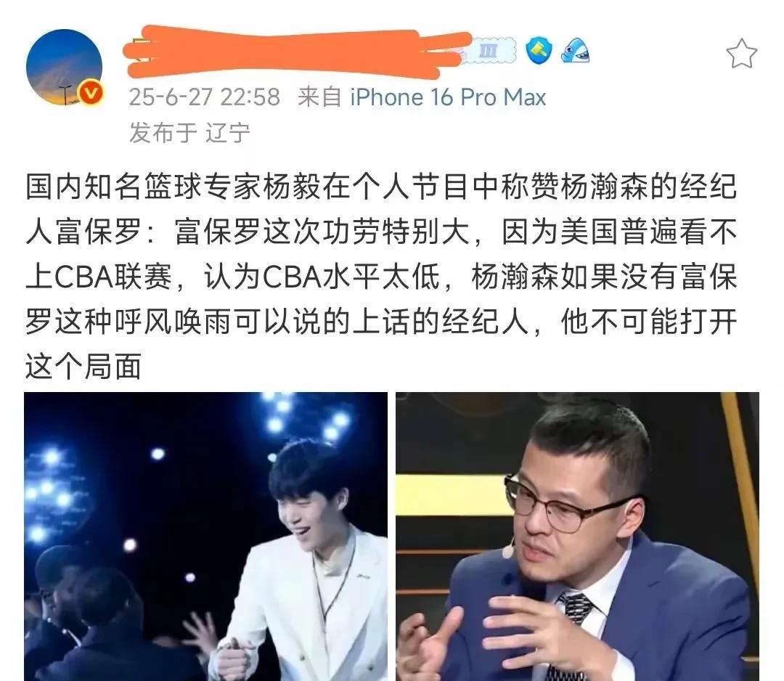Tap the first line mentioning 杨毅
This screenshot has width=784, height=681.
[381, 186]
